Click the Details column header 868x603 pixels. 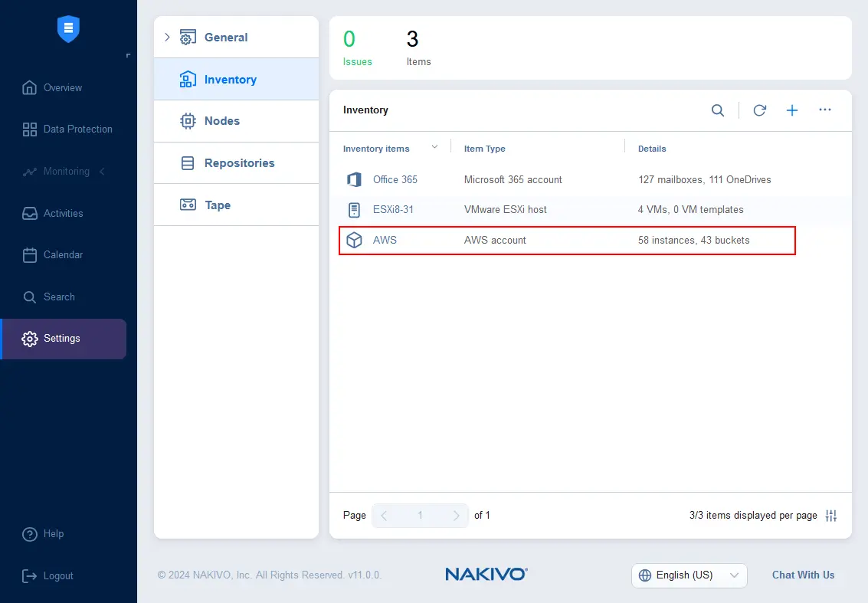click(x=652, y=149)
